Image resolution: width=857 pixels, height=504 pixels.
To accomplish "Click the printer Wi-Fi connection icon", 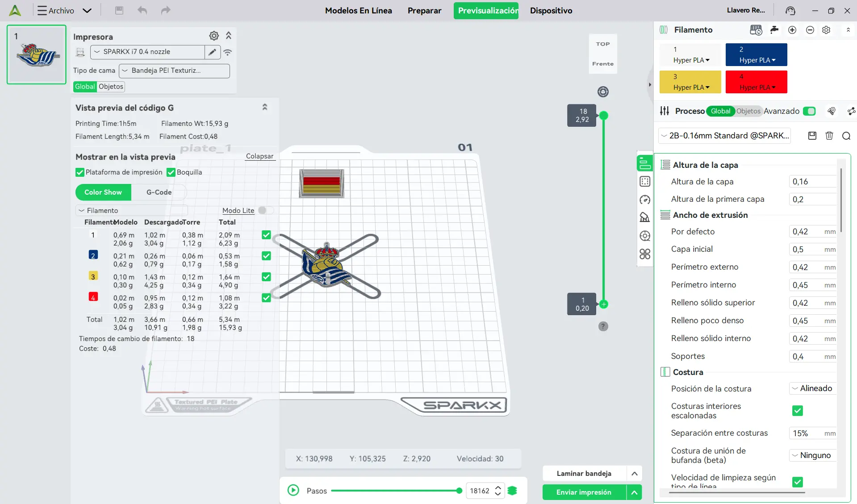I will click(x=228, y=52).
